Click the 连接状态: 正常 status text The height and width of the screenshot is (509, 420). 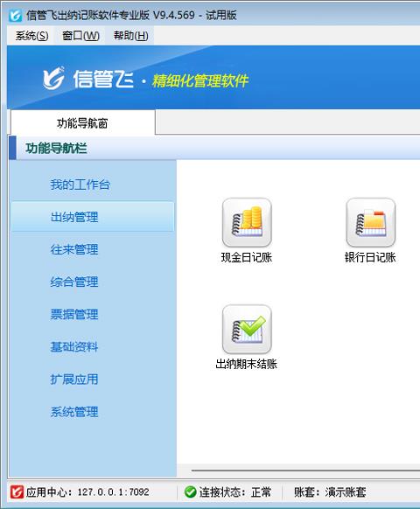pyautogui.click(x=234, y=492)
